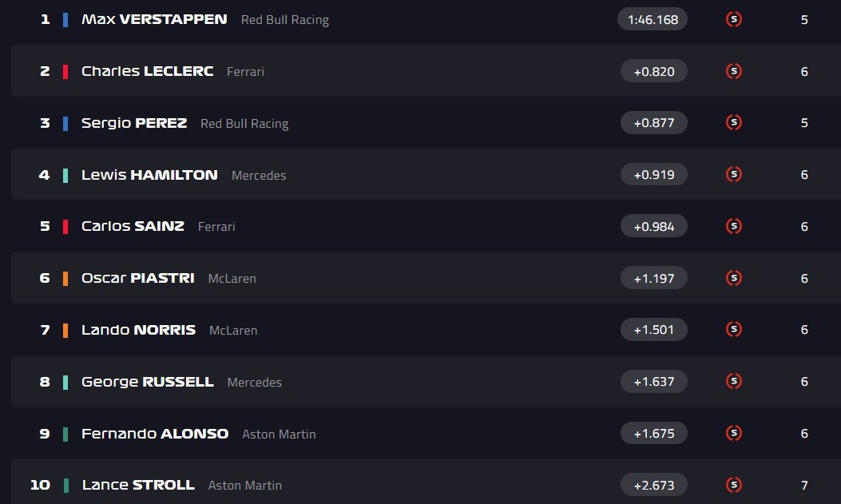Click the orange McLaren color bar beside Piastri
This screenshot has width=841, height=504.
[65, 278]
